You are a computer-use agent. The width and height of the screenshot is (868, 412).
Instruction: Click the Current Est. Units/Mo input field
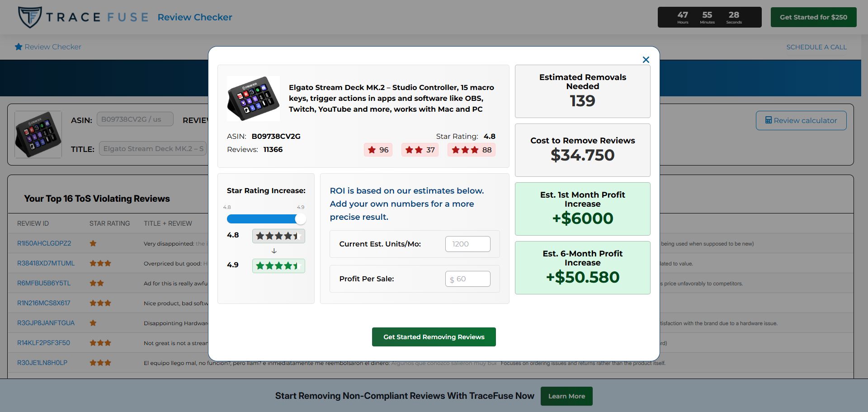tap(467, 244)
